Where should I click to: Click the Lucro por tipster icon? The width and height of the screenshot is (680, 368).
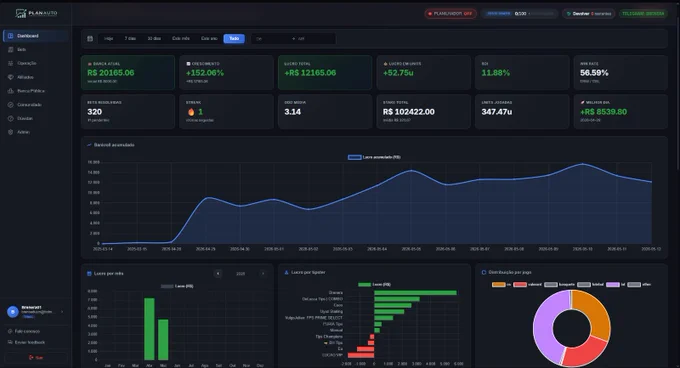286,272
